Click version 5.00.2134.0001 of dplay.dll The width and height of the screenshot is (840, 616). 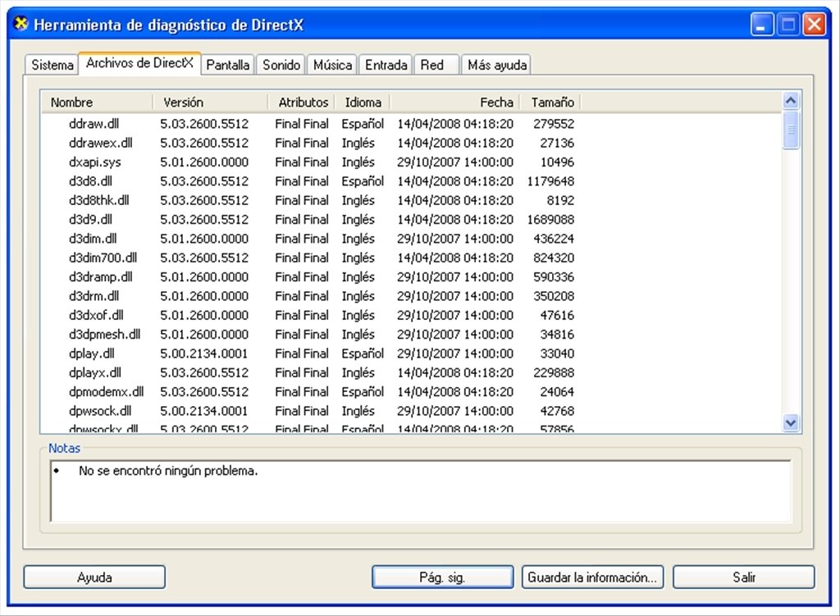pos(204,354)
